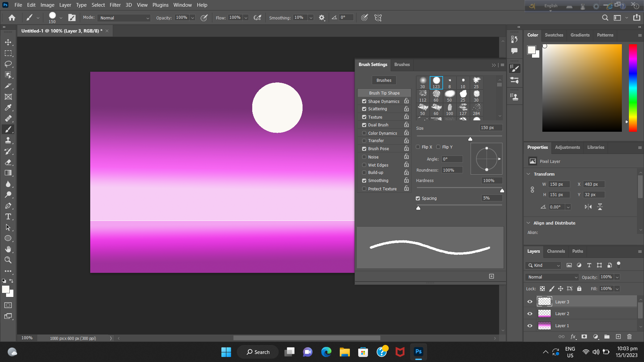This screenshot has height=362, width=644.
Task: Open the brush blend Mode dropdown
Action: (124, 18)
